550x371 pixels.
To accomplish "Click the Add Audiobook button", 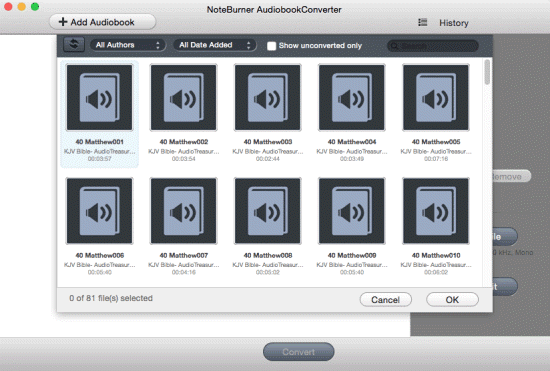I will click(102, 22).
